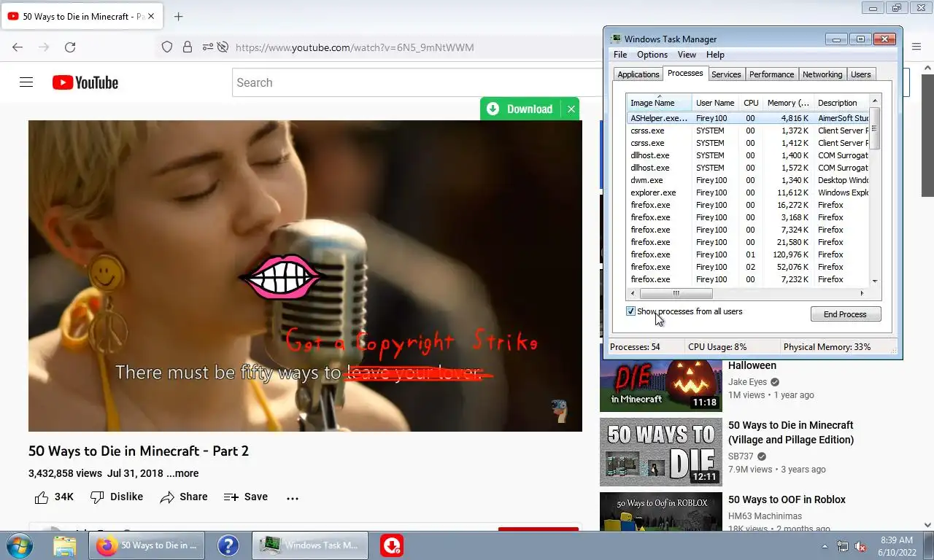Image resolution: width=934 pixels, height=560 pixels.
Task: Open Task Manager Options menu
Action: coord(652,55)
